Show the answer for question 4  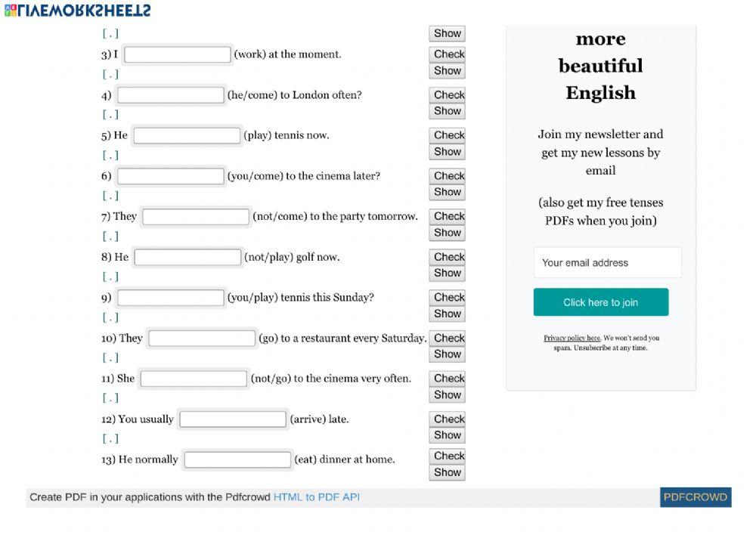(447, 111)
